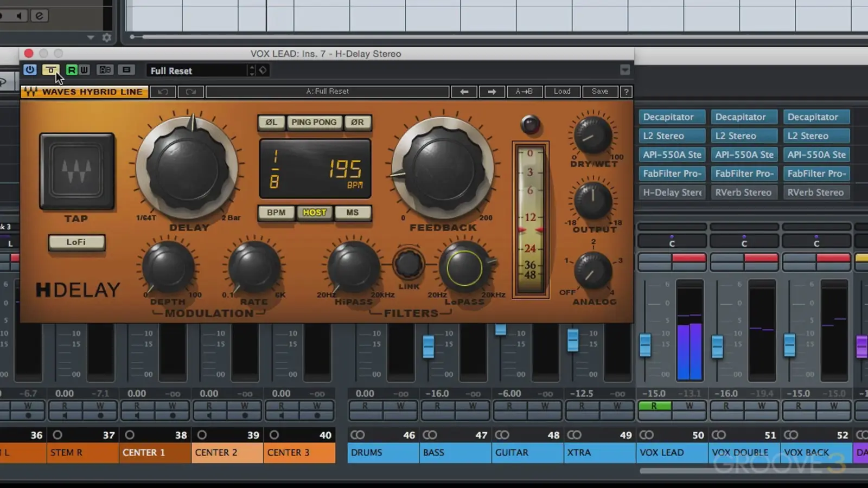Screen dimensions: 868x488
Task: Select BPM delay time mode
Action: 276,213
